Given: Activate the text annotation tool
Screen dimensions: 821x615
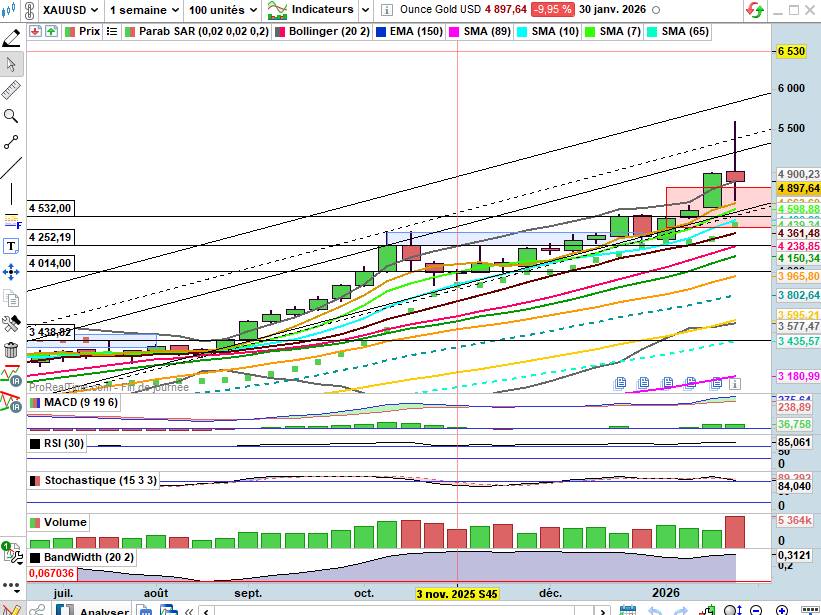Looking at the screenshot, I should pyautogui.click(x=11, y=246).
